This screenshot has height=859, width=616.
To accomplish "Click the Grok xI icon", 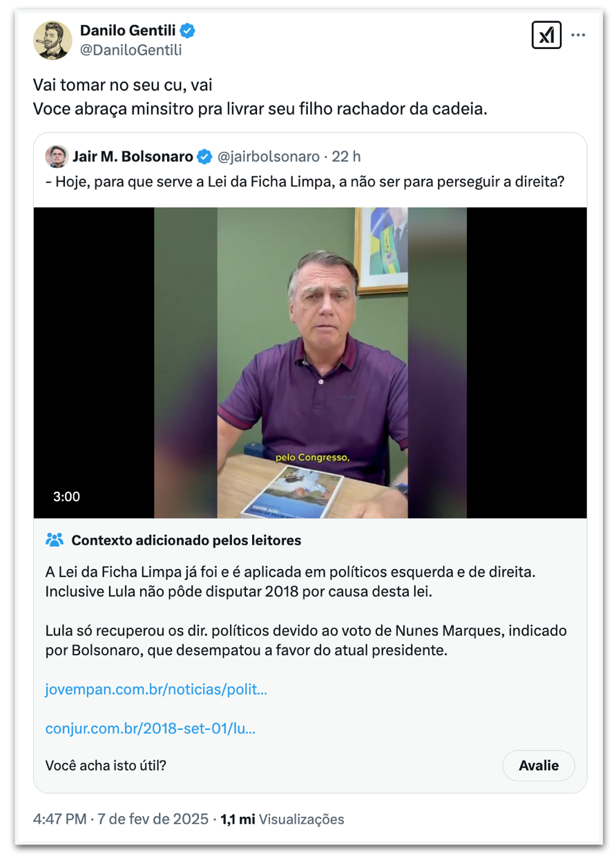I will point(546,35).
